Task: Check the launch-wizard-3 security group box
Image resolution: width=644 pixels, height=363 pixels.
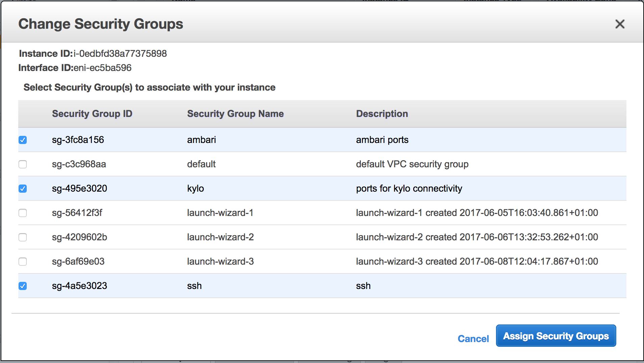Action: point(23,262)
